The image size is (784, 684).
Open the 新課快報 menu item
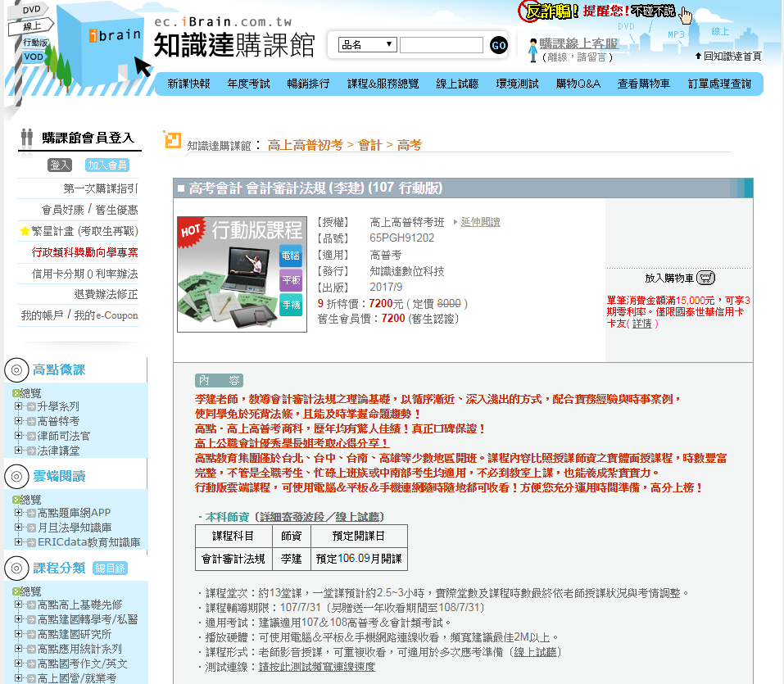click(188, 84)
